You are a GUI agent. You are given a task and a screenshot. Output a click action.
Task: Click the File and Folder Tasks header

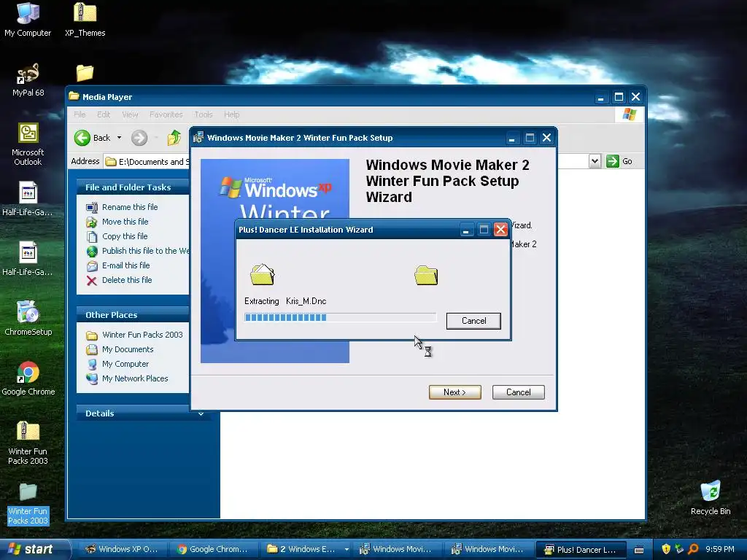(x=133, y=187)
